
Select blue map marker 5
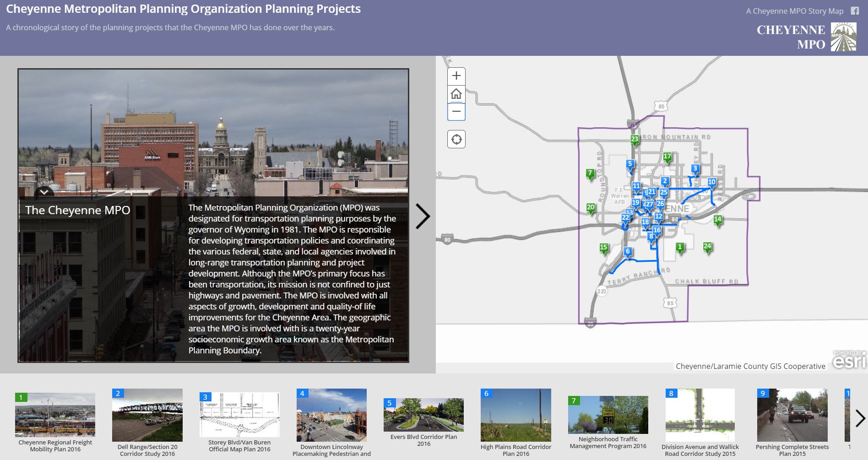pos(630,164)
